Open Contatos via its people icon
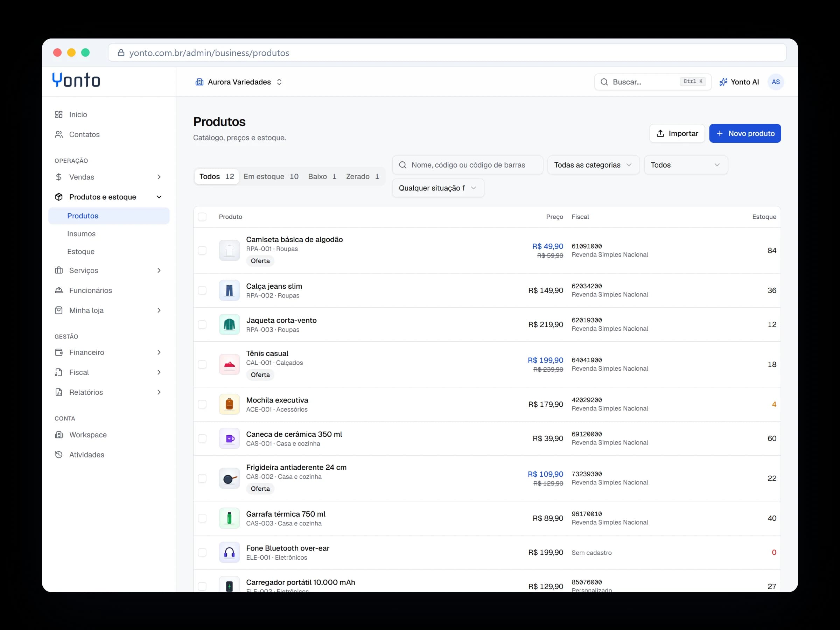The image size is (840, 630). click(x=58, y=134)
